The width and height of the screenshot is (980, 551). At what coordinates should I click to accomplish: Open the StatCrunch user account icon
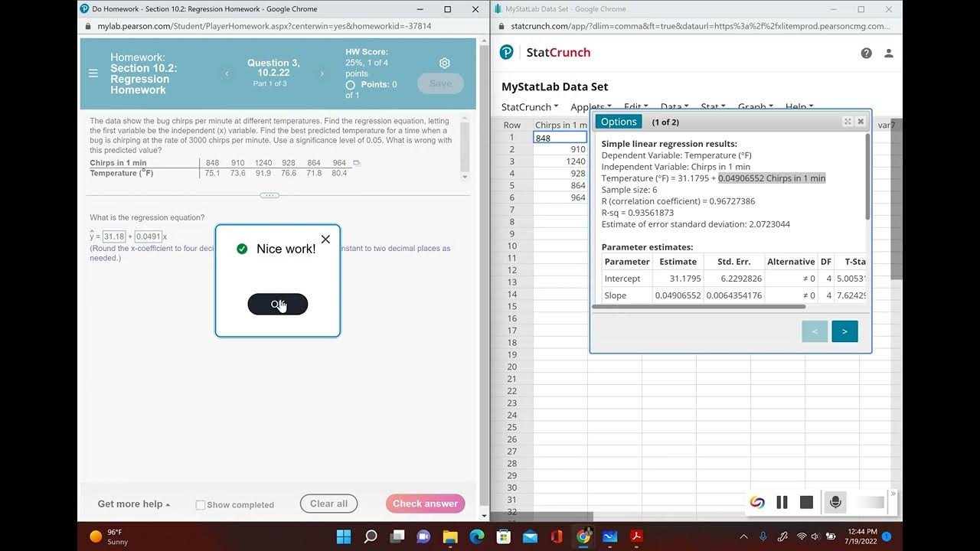pyautogui.click(x=889, y=53)
